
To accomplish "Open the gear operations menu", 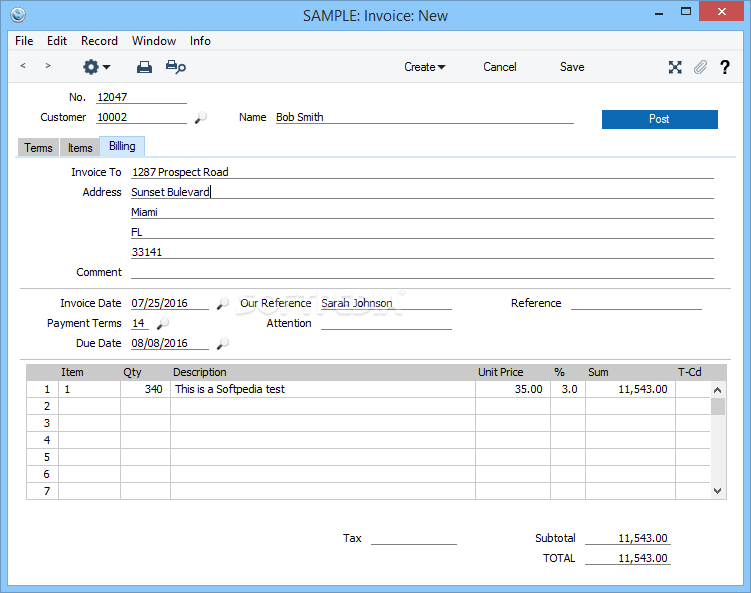I will [x=96, y=67].
